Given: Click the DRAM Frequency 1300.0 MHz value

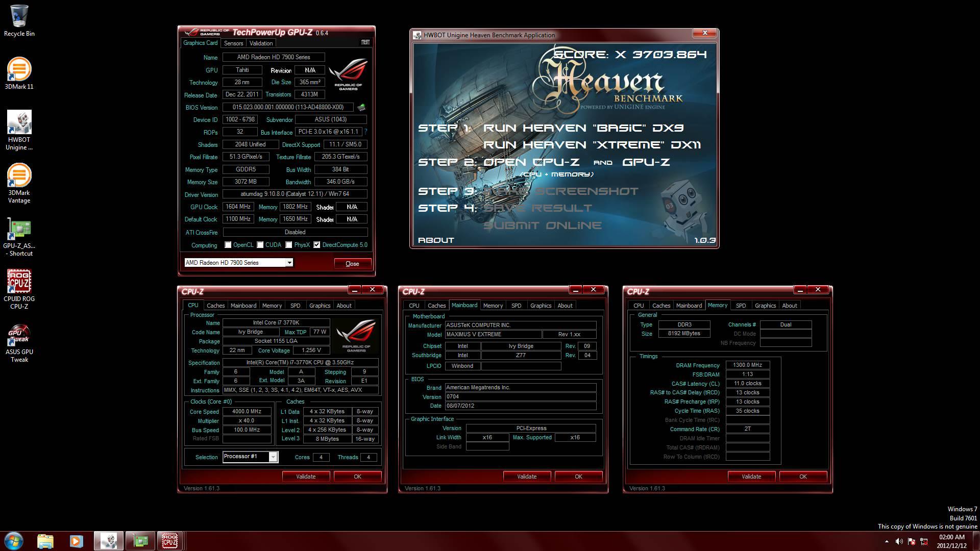Looking at the screenshot, I should [747, 365].
